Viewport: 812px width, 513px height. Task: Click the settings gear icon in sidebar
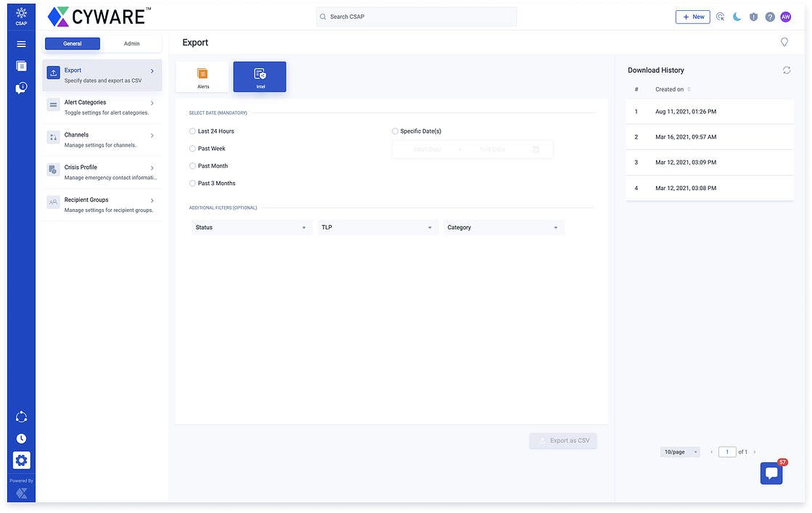[x=21, y=460]
